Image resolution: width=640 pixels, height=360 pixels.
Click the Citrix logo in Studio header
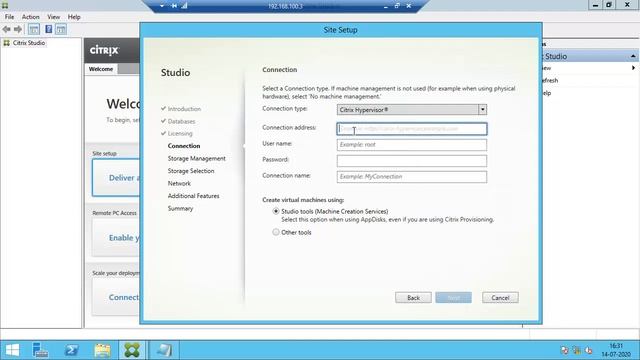tap(104, 50)
